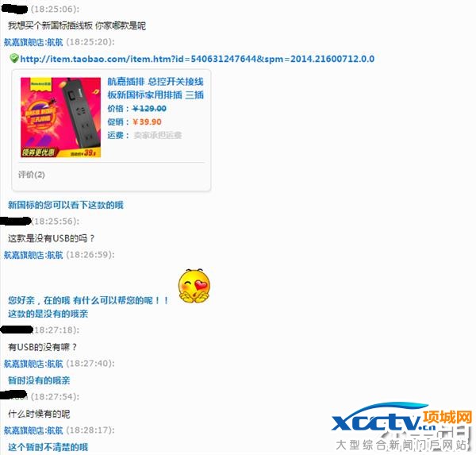Click the xcctv.cn watermark logo

click(383, 418)
